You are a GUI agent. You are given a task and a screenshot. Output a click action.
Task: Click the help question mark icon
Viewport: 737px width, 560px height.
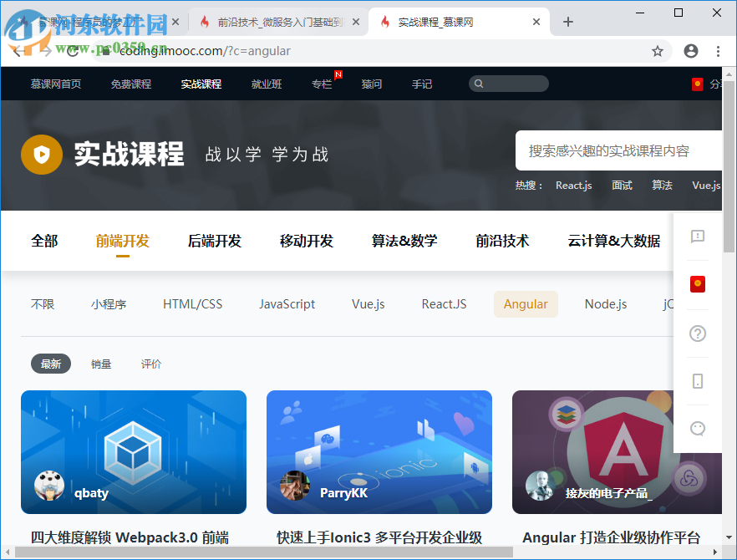(x=697, y=333)
